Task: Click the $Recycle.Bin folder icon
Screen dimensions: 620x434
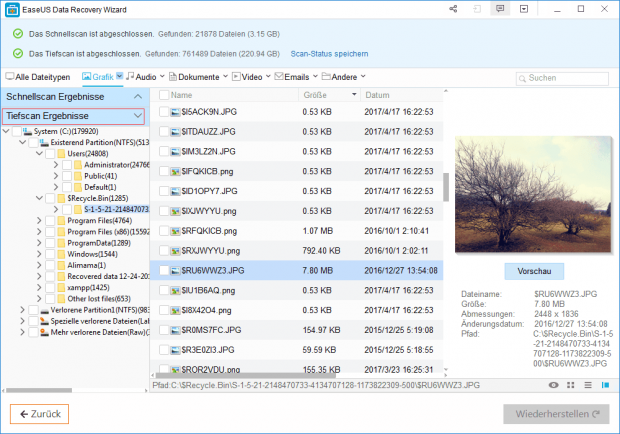Action: [x=61, y=198]
